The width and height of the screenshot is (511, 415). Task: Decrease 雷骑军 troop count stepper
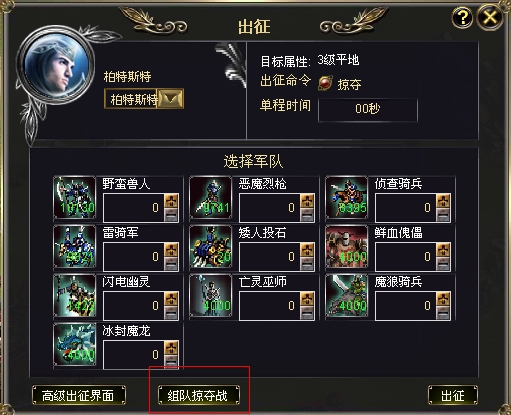(171, 264)
